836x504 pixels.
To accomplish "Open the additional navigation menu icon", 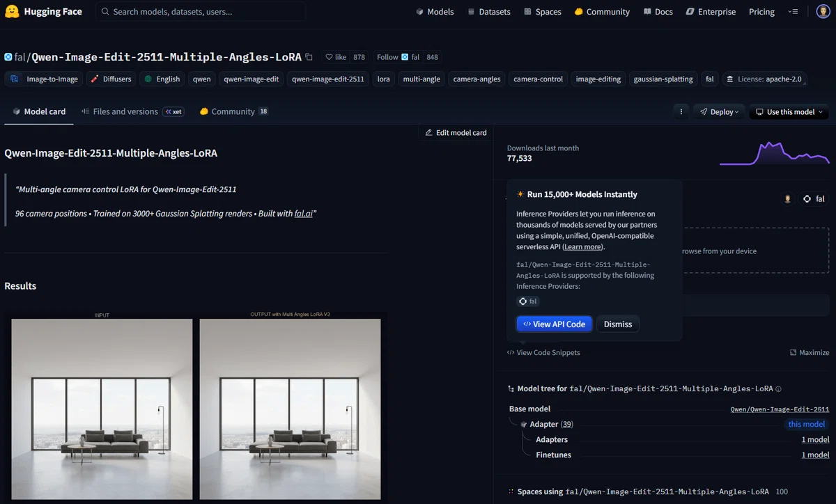I will [x=793, y=12].
